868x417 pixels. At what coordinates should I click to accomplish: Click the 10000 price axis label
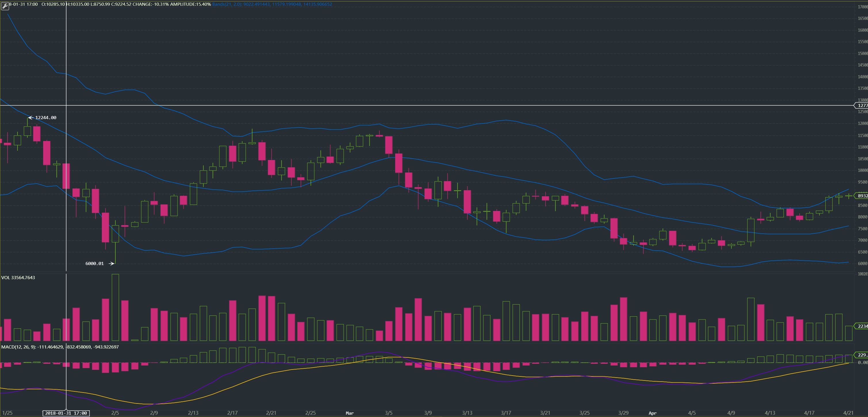click(x=863, y=170)
